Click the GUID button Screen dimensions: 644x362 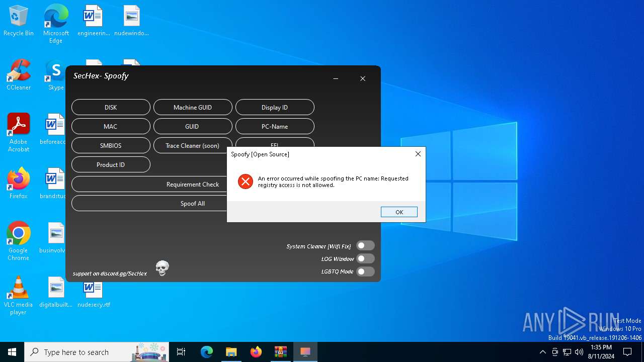[193, 126]
